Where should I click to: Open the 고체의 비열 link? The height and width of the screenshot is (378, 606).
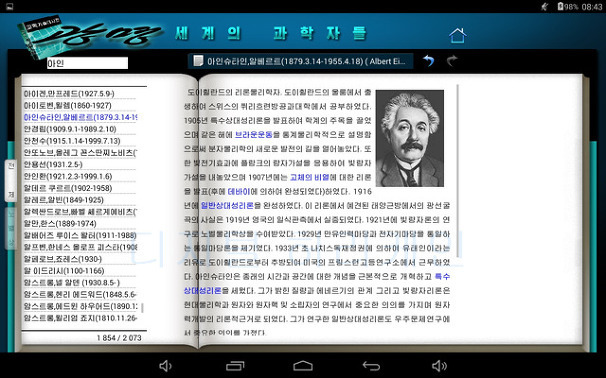click(309, 177)
